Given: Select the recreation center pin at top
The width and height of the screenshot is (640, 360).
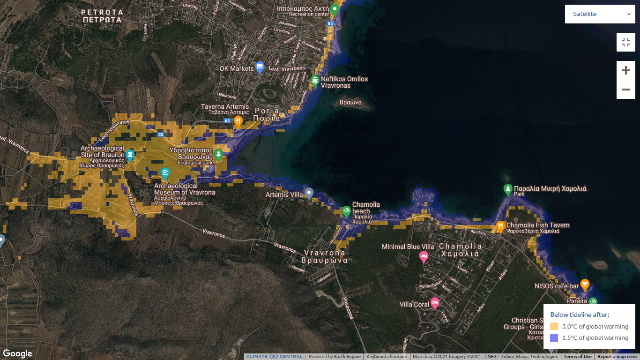Looking at the screenshot, I should click(x=335, y=9).
